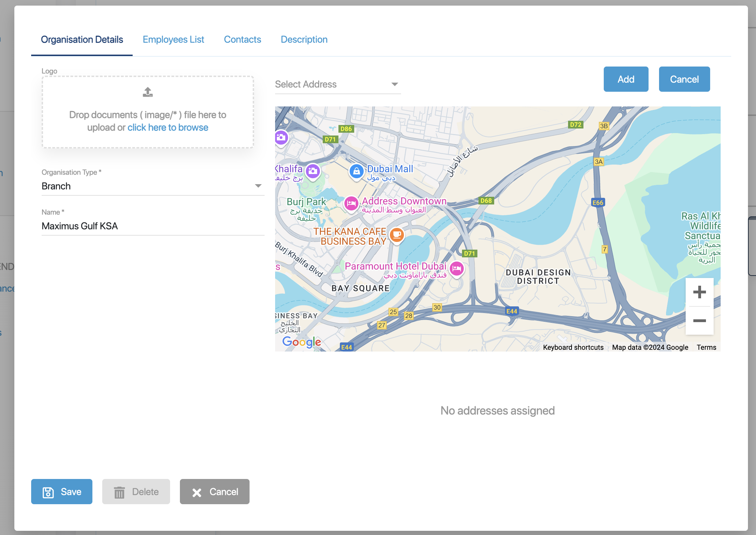Click the Add address button
This screenshot has height=535, width=756.
click(626, 79)
